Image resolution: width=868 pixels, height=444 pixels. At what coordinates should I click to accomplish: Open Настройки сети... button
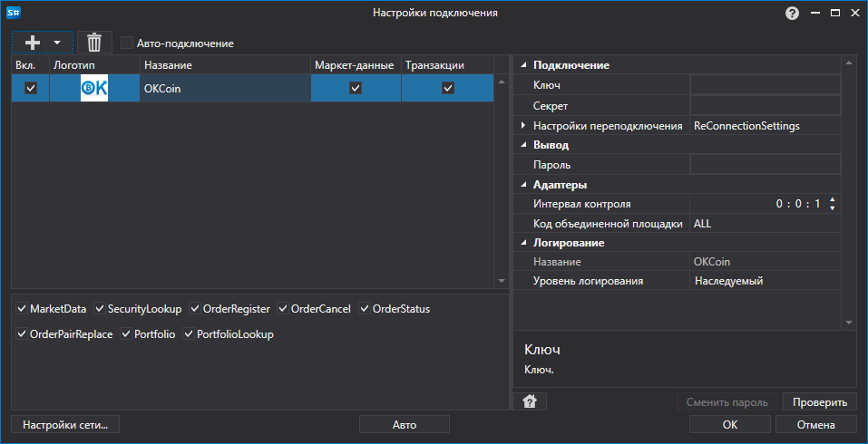(65, 425)
